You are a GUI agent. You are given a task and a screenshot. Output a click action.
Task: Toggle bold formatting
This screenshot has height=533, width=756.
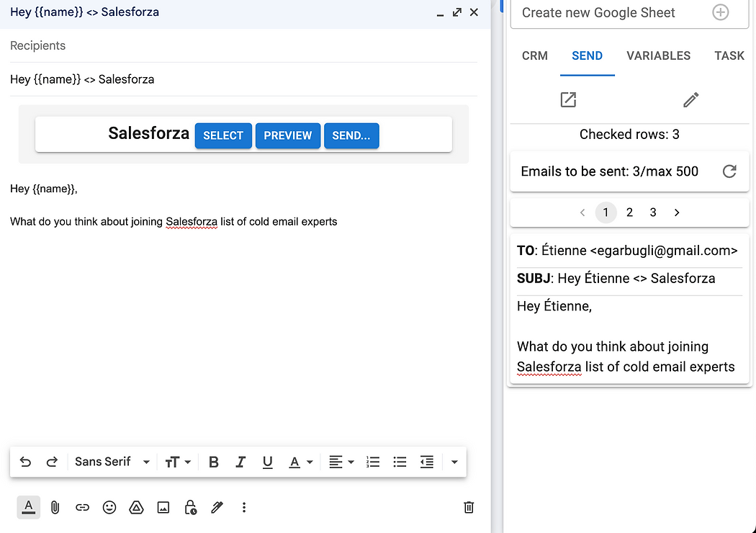point(214,462)
